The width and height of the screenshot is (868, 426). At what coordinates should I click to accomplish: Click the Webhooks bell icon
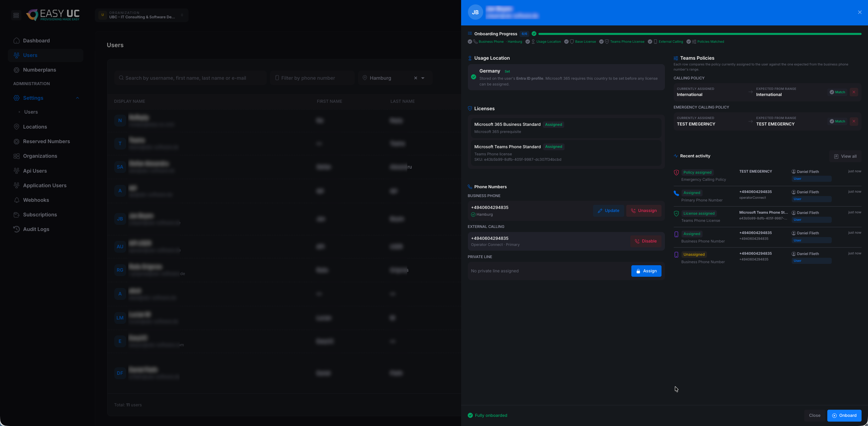pos(16,200)
